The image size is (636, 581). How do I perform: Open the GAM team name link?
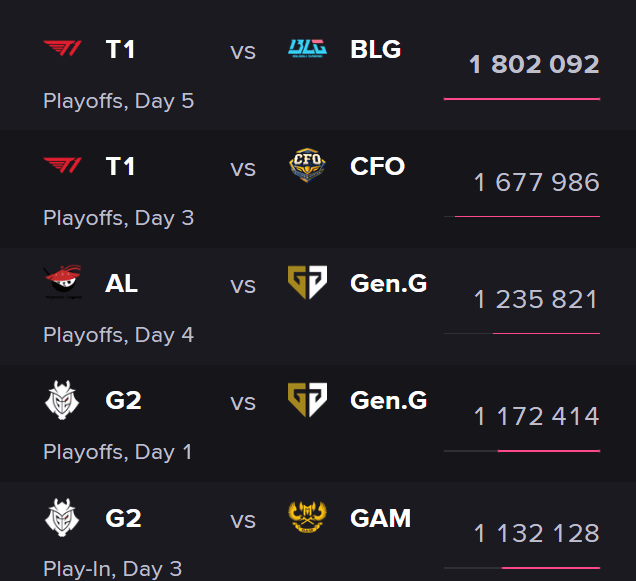[x=380, y=518]
